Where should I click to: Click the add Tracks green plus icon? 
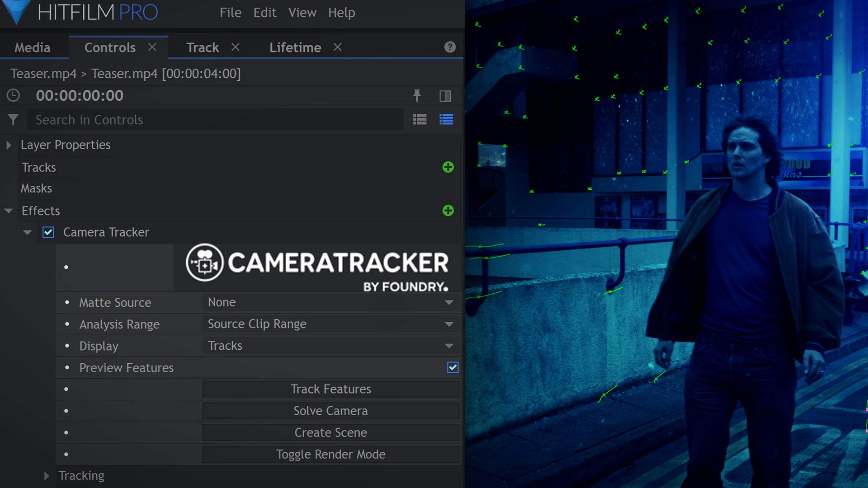(x=448, y=167)
